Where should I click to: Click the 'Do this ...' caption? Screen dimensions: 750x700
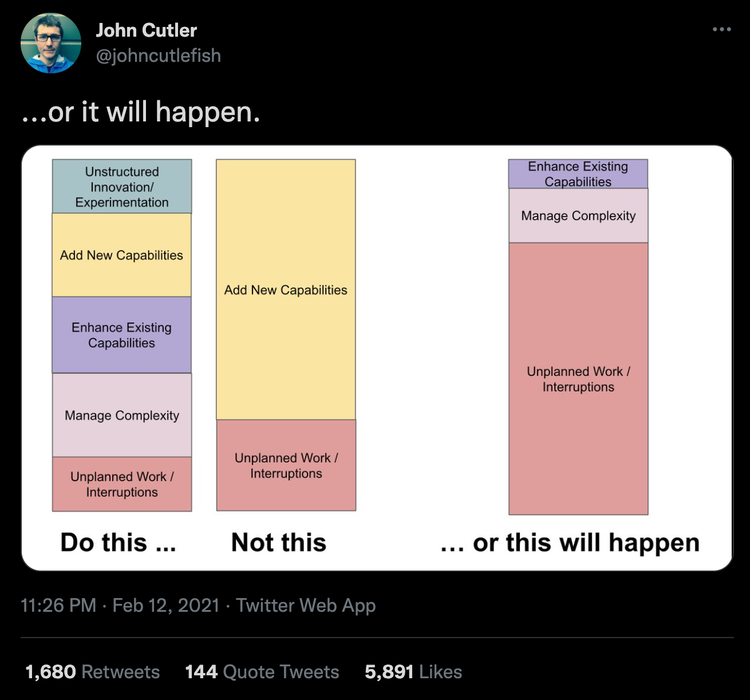point(119,542)
